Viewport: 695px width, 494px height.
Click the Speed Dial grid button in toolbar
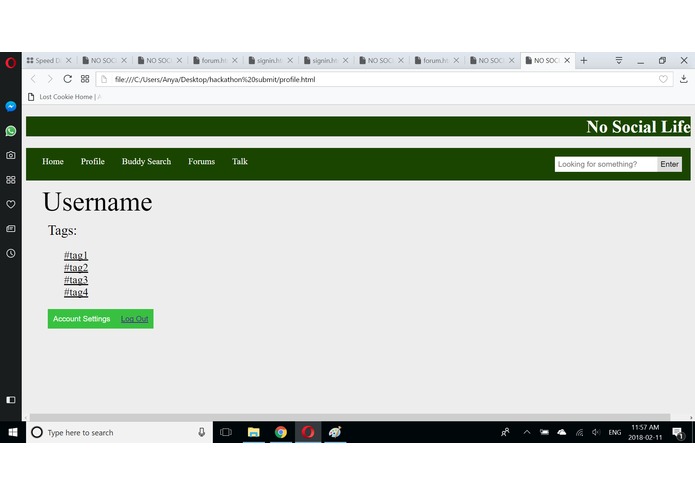pos(85,79)
